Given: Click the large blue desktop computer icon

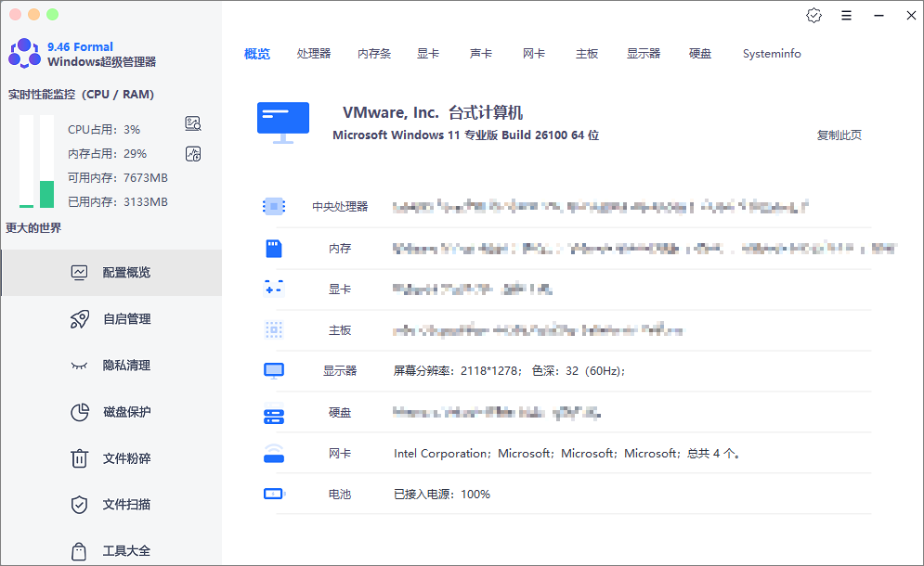Looking at the screenshot, I should click(283, 122).
